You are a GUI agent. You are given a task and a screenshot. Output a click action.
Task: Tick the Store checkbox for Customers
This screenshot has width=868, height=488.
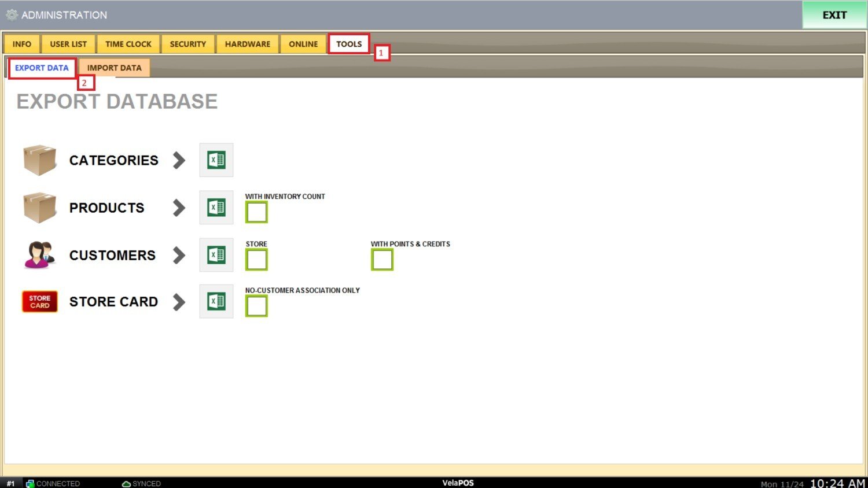[256, 260]
